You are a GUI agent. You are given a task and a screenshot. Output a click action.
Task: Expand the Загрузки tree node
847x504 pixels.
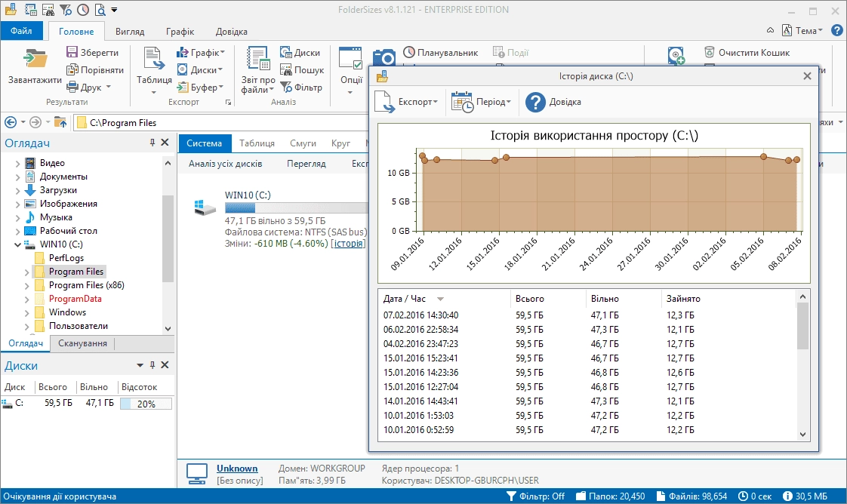click(17, 190)
